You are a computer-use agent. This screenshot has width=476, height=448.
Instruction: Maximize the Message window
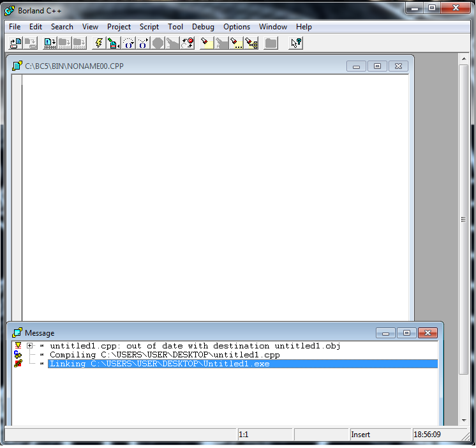tap(406, 333)
